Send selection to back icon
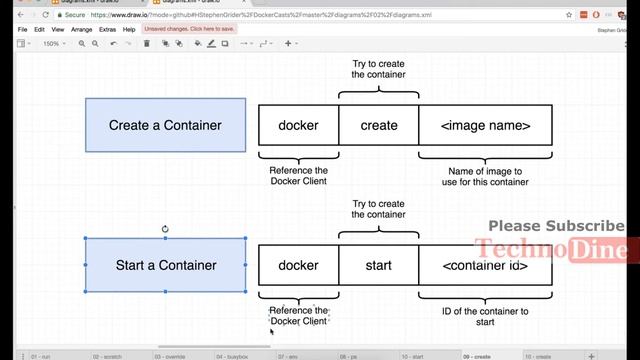 tap(179, 43)
